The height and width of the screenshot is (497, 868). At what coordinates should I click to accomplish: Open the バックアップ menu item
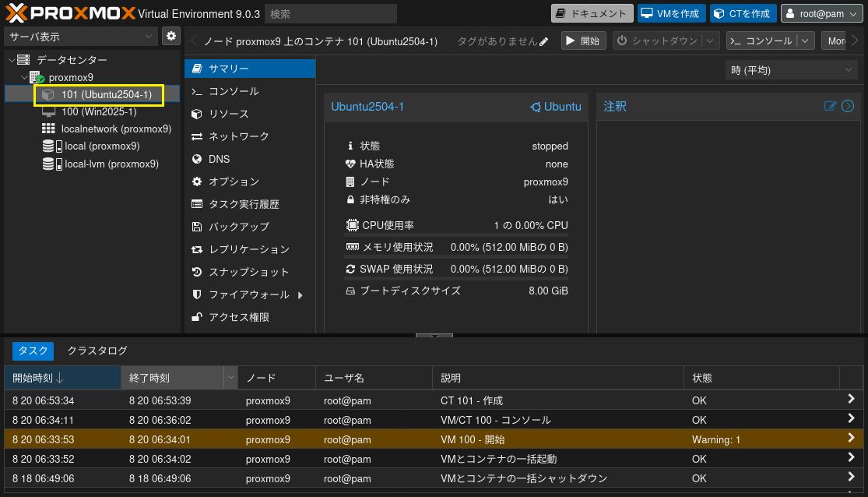coord(250,227)
